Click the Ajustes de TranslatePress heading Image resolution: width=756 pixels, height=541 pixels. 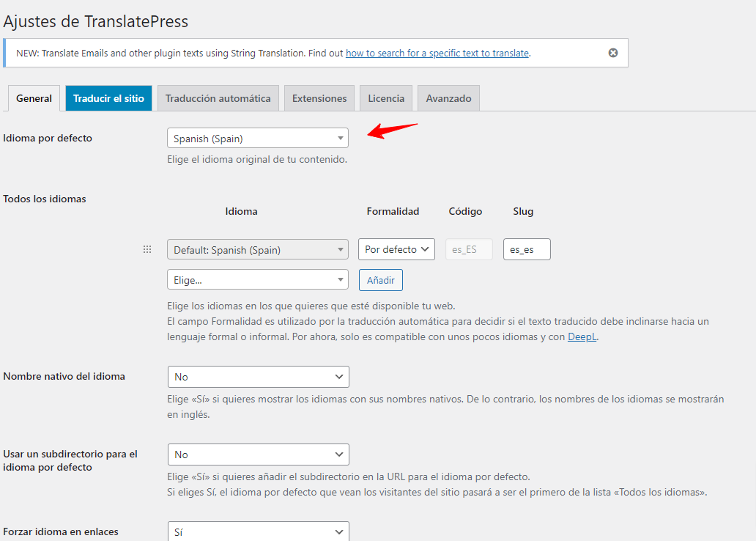click(x=95, y=21)
